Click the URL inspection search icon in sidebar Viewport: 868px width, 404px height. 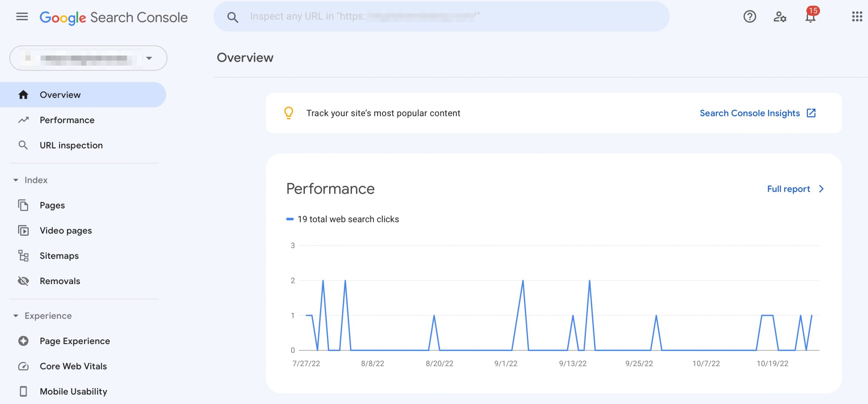[x=23, y=145]
